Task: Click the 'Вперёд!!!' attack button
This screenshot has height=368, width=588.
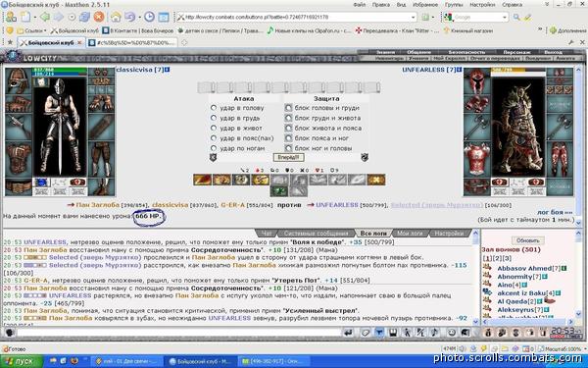Action: click(x=288, y=157)
